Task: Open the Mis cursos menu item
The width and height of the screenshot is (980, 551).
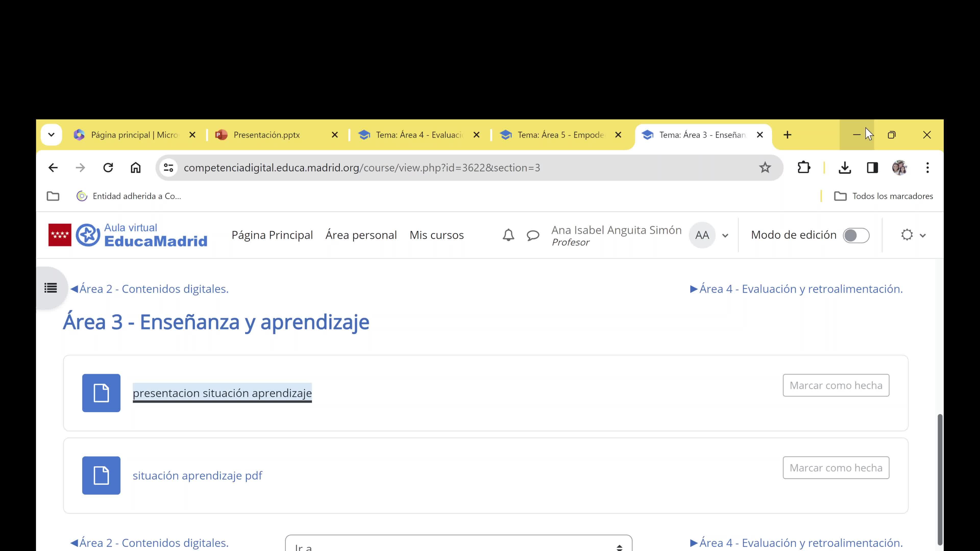Action: tap(436, 235)
